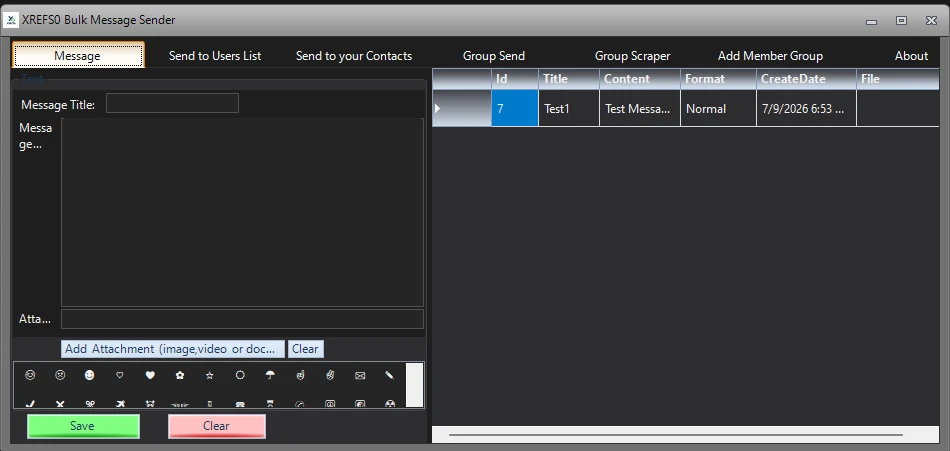Insert the check mark symbol

click(30, 403)
